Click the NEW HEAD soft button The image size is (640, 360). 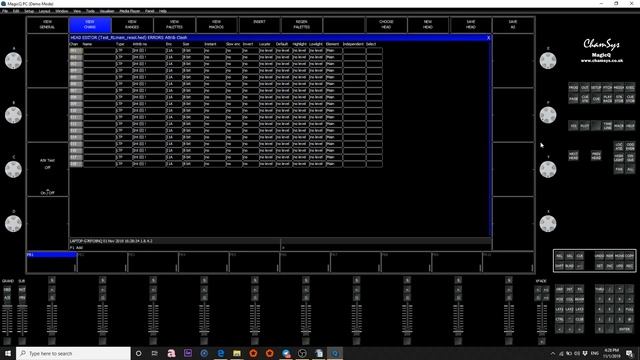point(428,24)
